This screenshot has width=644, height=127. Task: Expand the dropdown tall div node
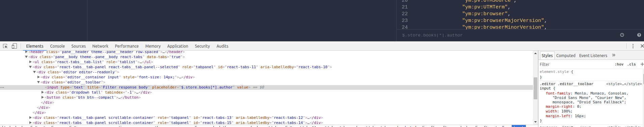click(43, 93)
